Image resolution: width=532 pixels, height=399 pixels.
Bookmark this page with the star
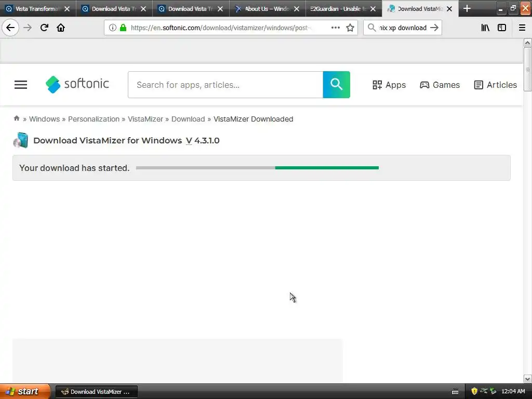pyautogui.click(x=350, y=28)
